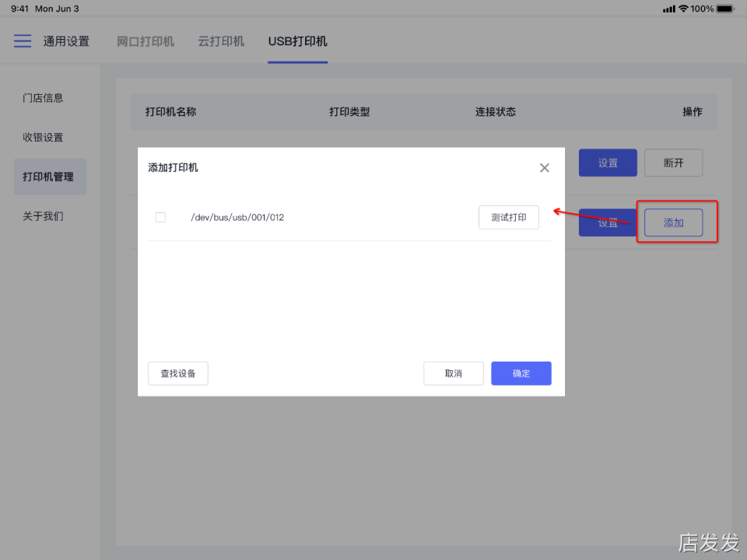
Task: Switch to the 云打印机 tab
Action: click(221, 41)
